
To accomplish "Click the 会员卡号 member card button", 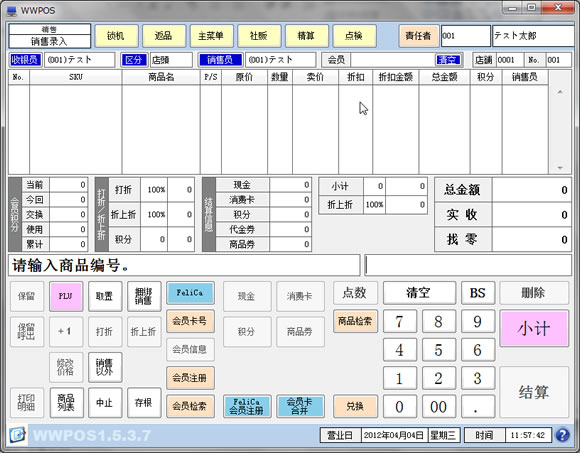I will pos(190,321).
